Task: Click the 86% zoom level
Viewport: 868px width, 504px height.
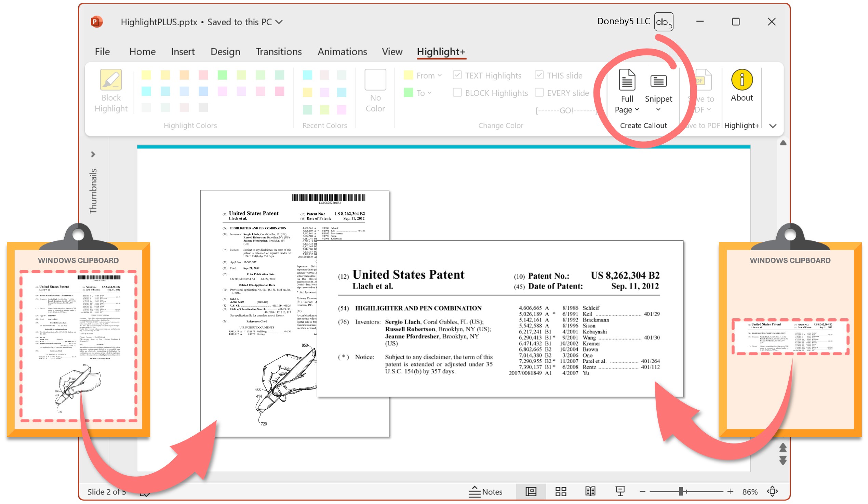Action: tap(750, 492)
